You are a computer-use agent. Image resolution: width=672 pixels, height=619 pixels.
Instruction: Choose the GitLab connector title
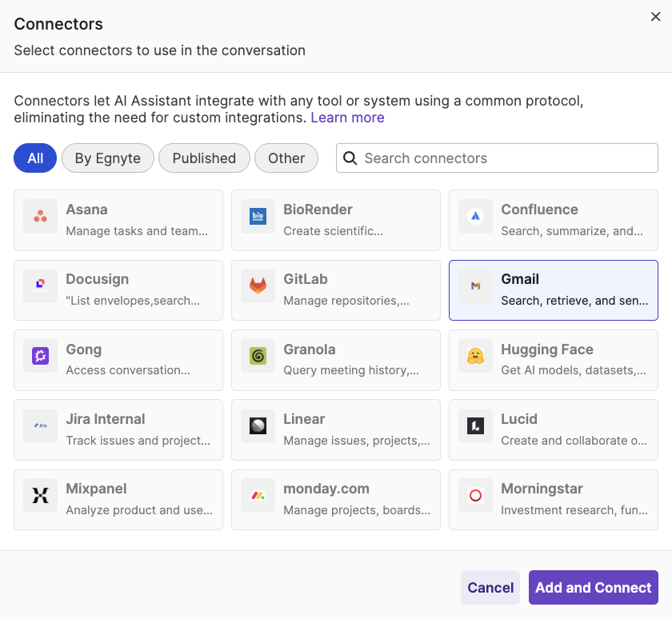click(x=306, y=279)
